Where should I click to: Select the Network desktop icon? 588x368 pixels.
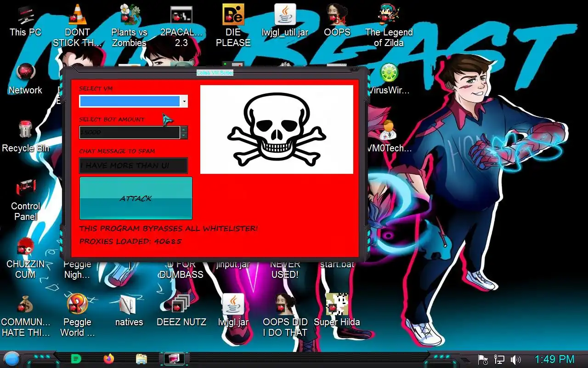(25, 79)
